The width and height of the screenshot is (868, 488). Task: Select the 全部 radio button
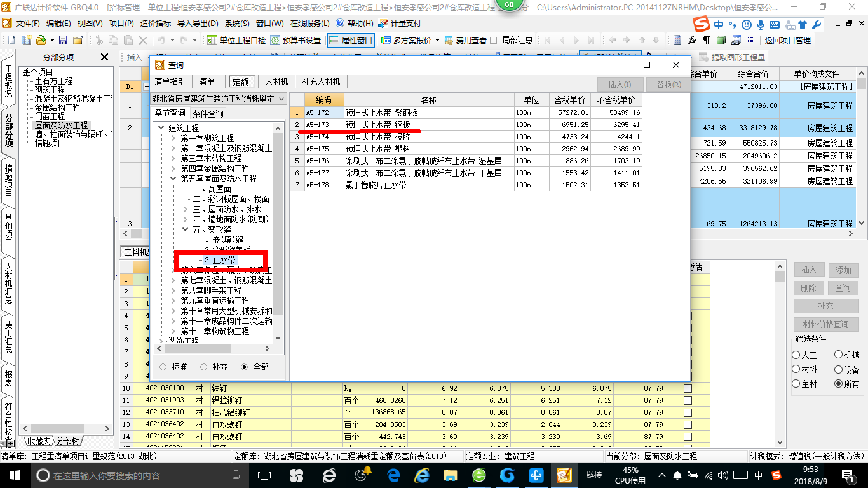tap(244, 367)
